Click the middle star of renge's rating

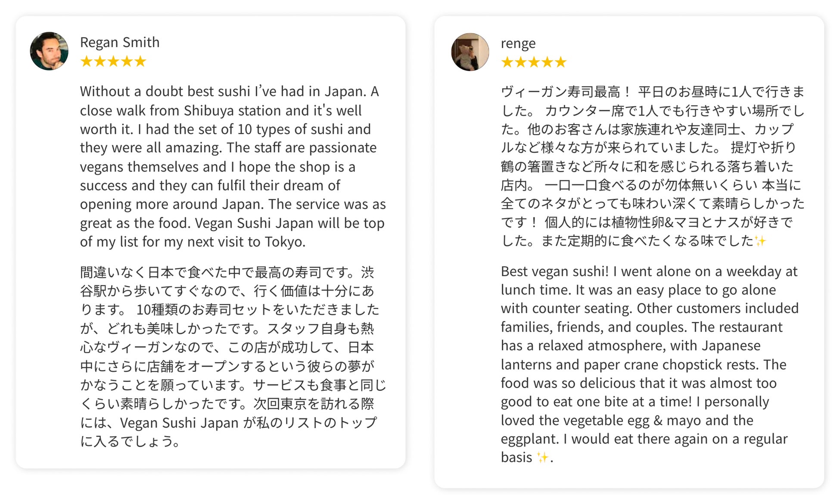[534, 62]
